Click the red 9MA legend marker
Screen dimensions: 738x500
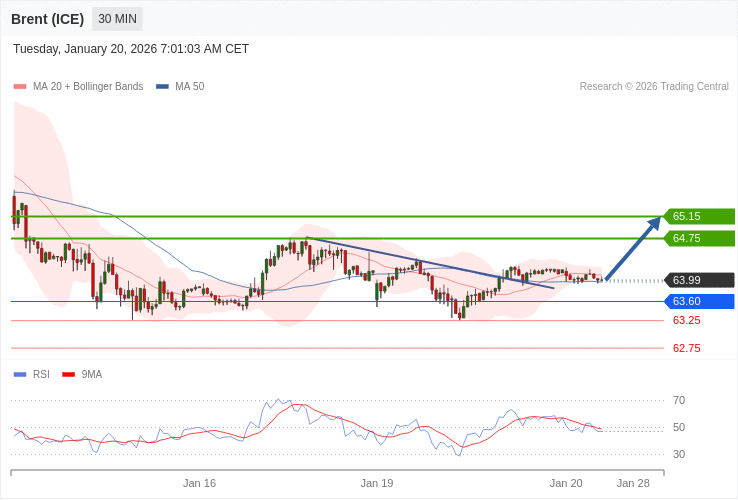point(69,375)
